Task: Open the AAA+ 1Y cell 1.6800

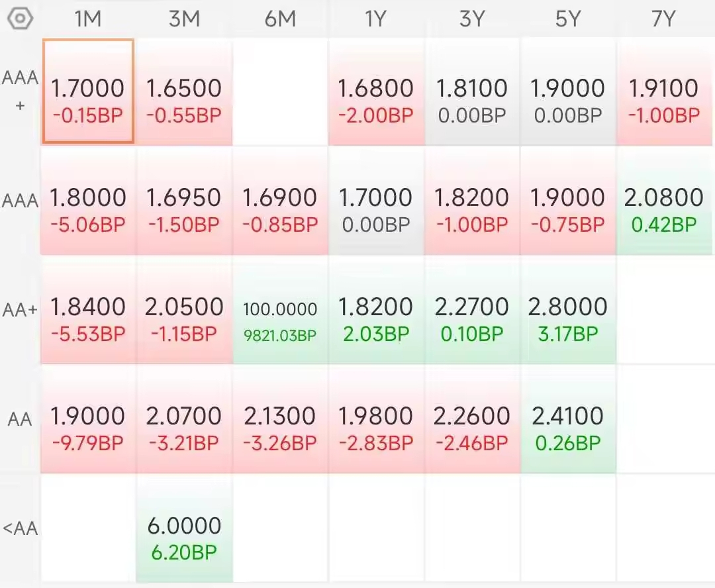Action: [x=376, y=91]
